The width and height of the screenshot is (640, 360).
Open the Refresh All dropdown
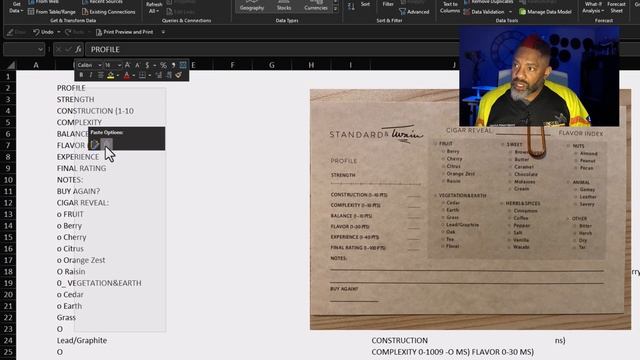(154, 7)
